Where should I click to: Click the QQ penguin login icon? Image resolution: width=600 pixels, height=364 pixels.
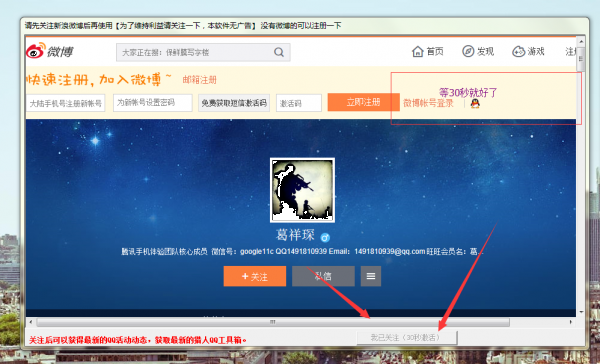[475, 103]
